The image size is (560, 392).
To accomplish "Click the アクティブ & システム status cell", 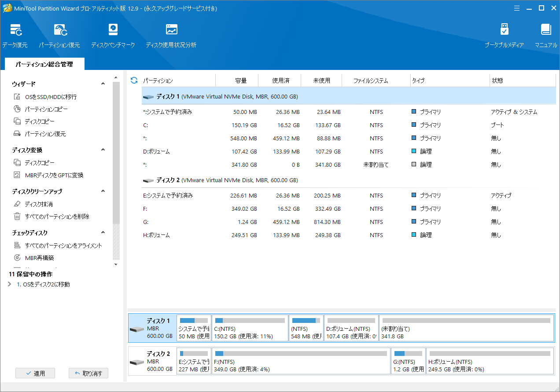I will [514, 112].
